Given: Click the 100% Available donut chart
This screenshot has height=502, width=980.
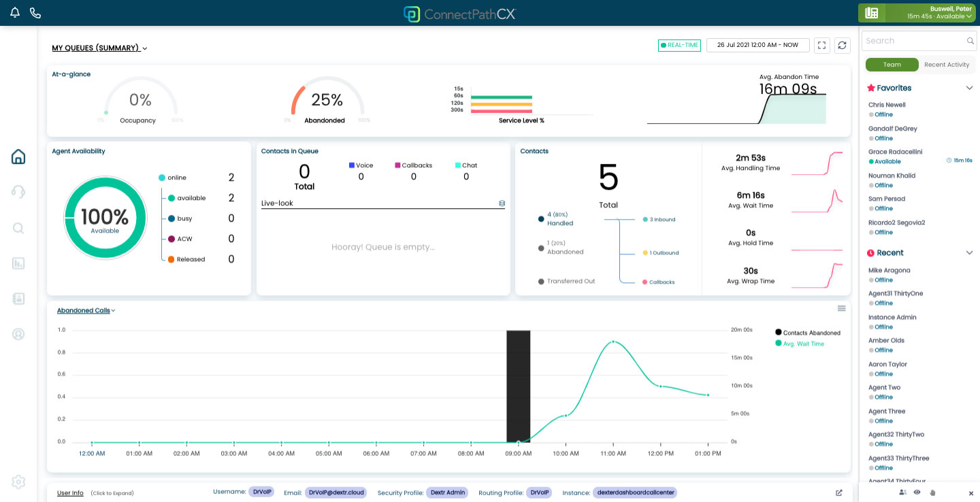Looking at the screenshot, I should [105, 218].
